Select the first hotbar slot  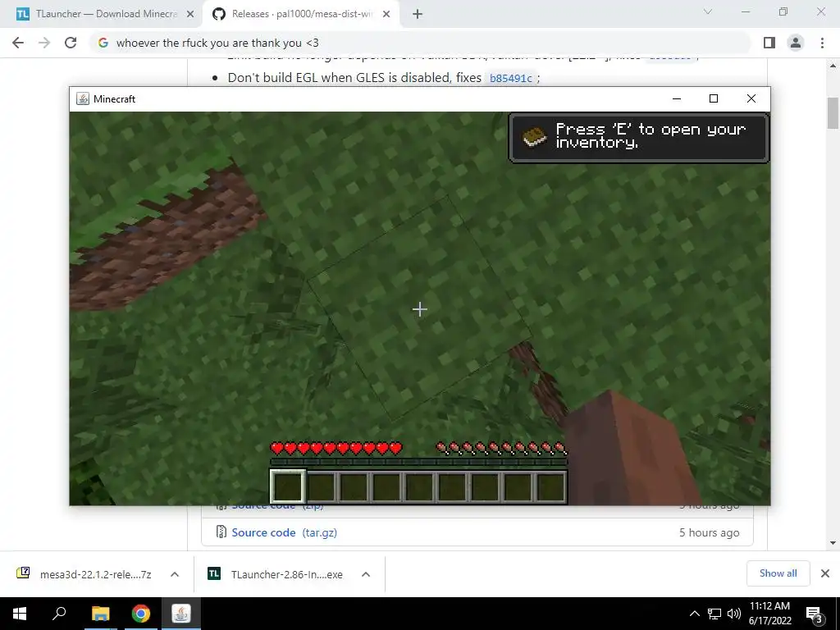click(x=288, y=486)
